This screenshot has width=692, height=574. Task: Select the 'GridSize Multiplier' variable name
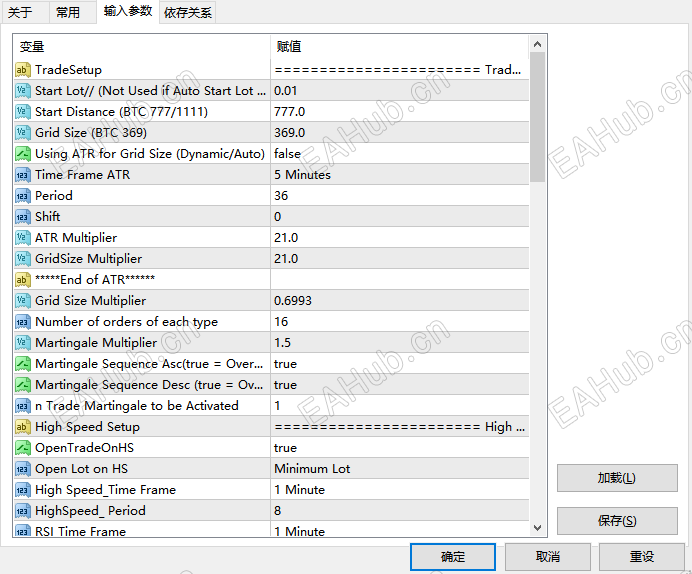(x=89, y=259)
